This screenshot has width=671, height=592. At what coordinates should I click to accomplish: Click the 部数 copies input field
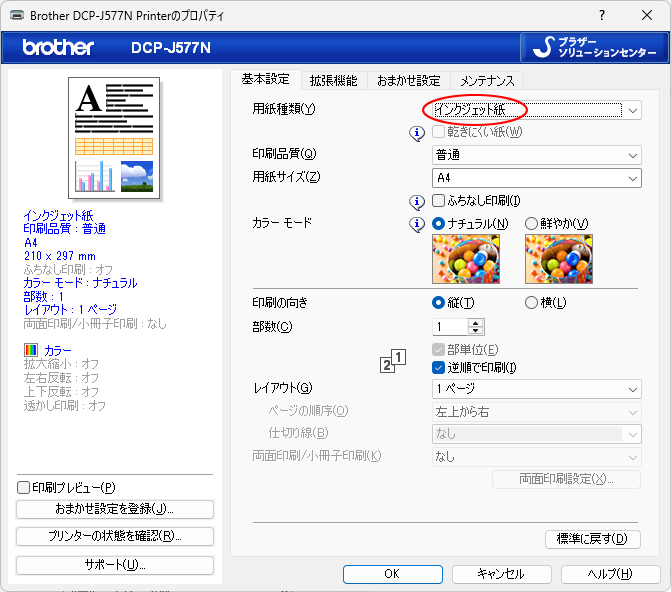click(449, 327)
